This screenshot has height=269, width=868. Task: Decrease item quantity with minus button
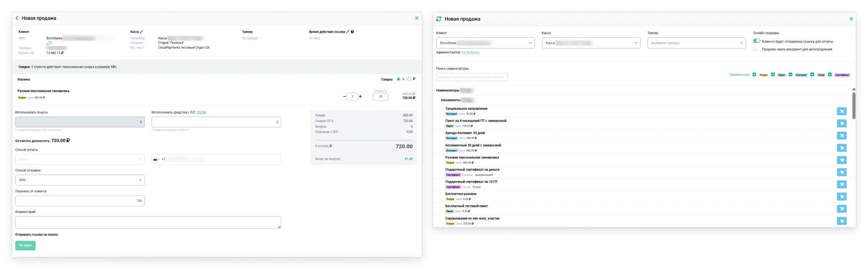tap(345, 96)
